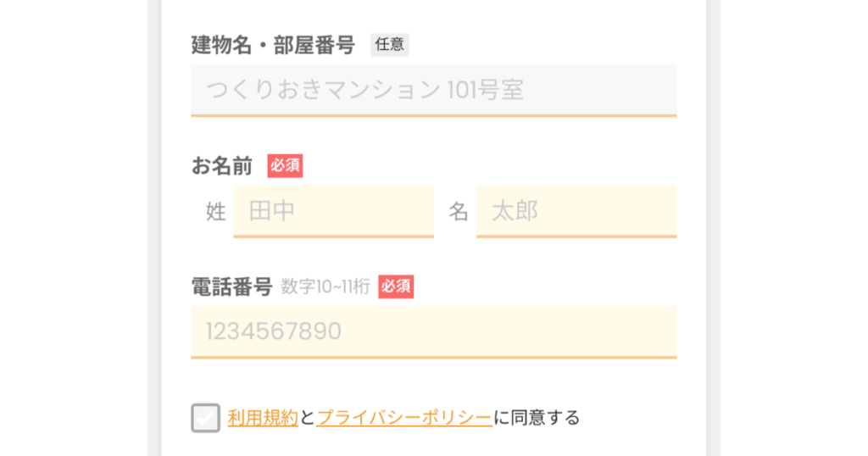The width and height of the screenshot is (868, 456).
Task: Click the red 必須 badge beside お名前
Action: click(x=285, y=166)
